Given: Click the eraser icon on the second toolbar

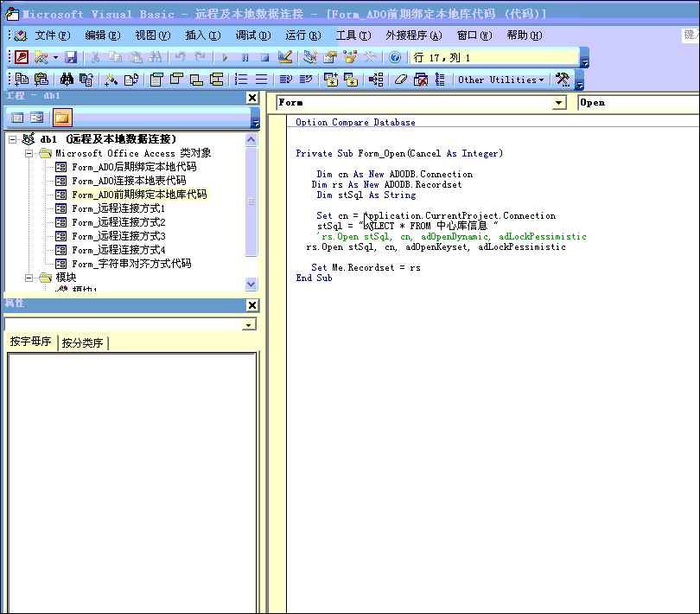Looking at the screenshot, I should coord(401,80).
